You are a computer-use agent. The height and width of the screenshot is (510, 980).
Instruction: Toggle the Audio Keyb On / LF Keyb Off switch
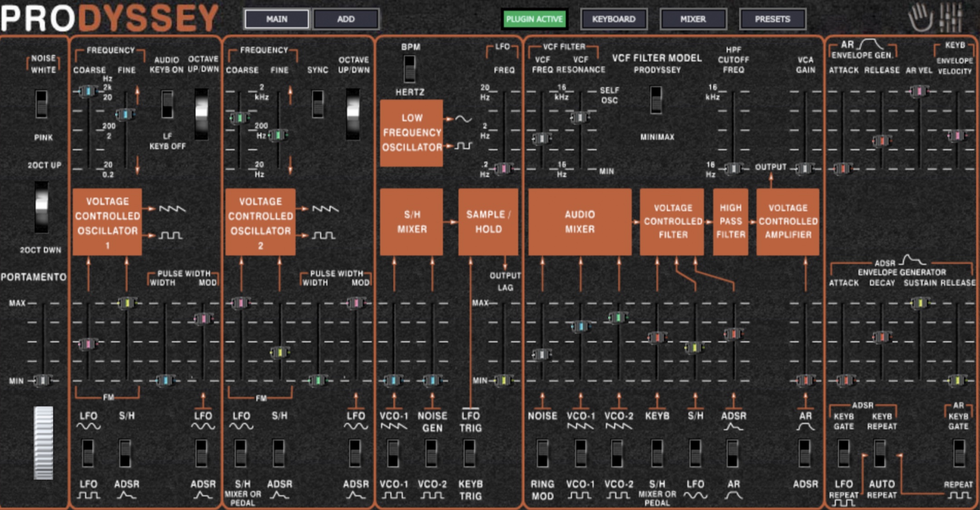click(x=167, y=104)
